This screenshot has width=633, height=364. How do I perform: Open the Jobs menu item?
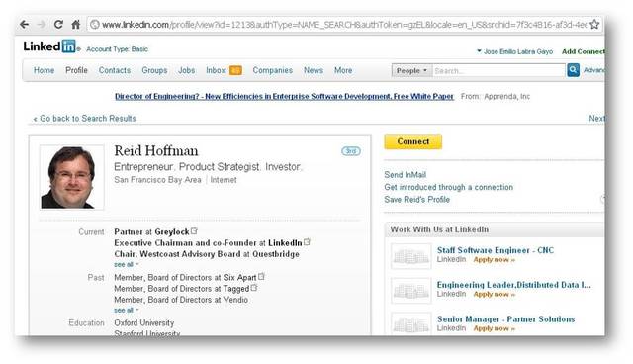(x=187, y=70)
